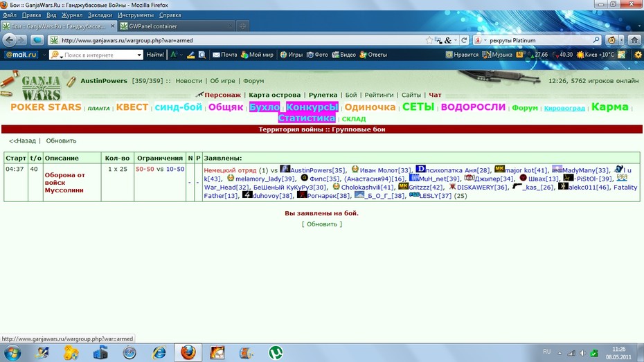644x362 pixels.
Task: Open the Рулетка link
Action: point(323,95)
